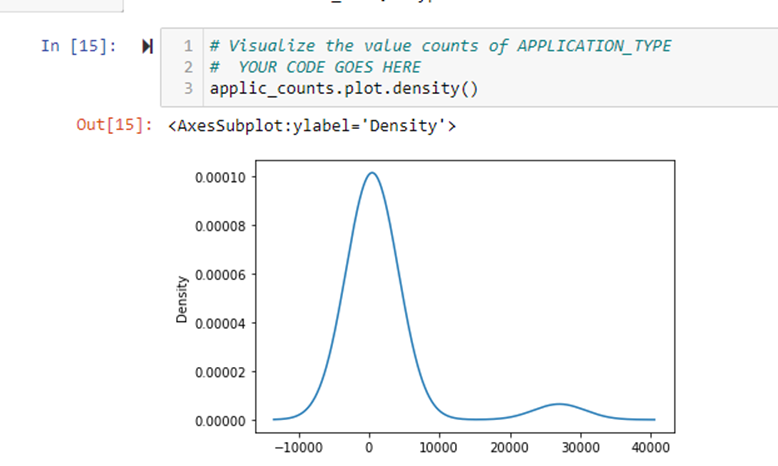This screenshot has width=778, height=466.
Task: Place cursor in applic_counts.plot.density() code line
Action: (344, 88)
